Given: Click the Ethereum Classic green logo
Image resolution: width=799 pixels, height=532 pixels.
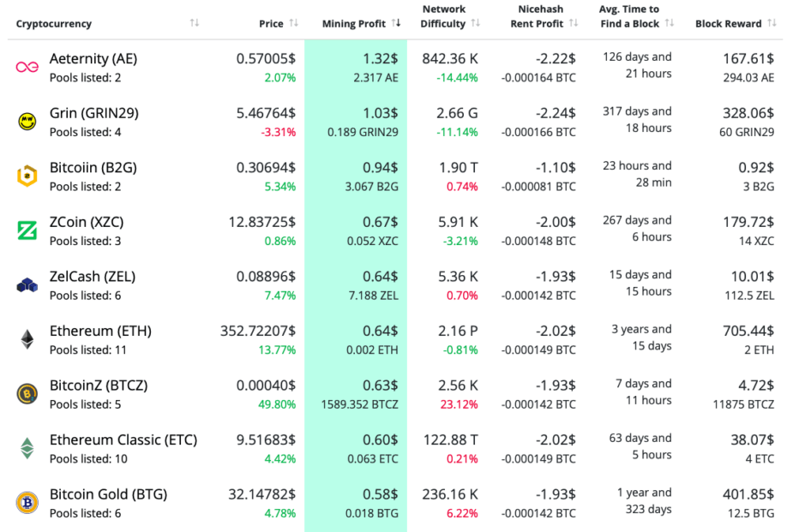Looking at the screenshot, I should click(27, 448).
